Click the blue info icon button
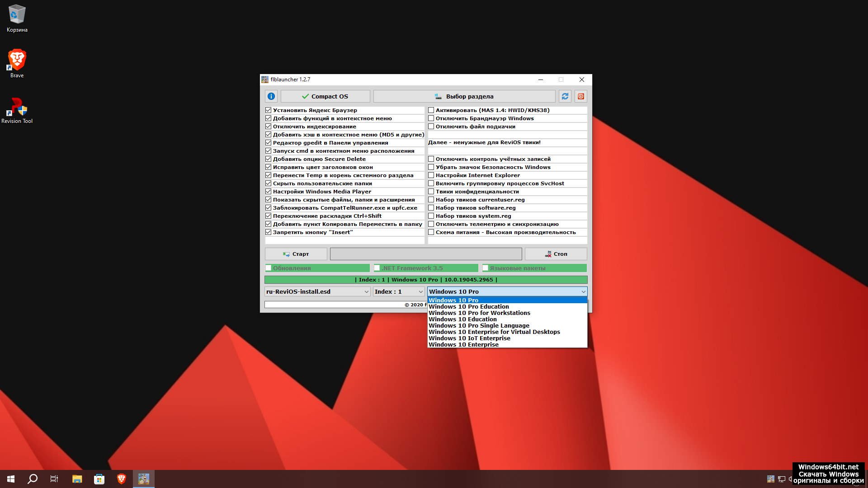 271,96
